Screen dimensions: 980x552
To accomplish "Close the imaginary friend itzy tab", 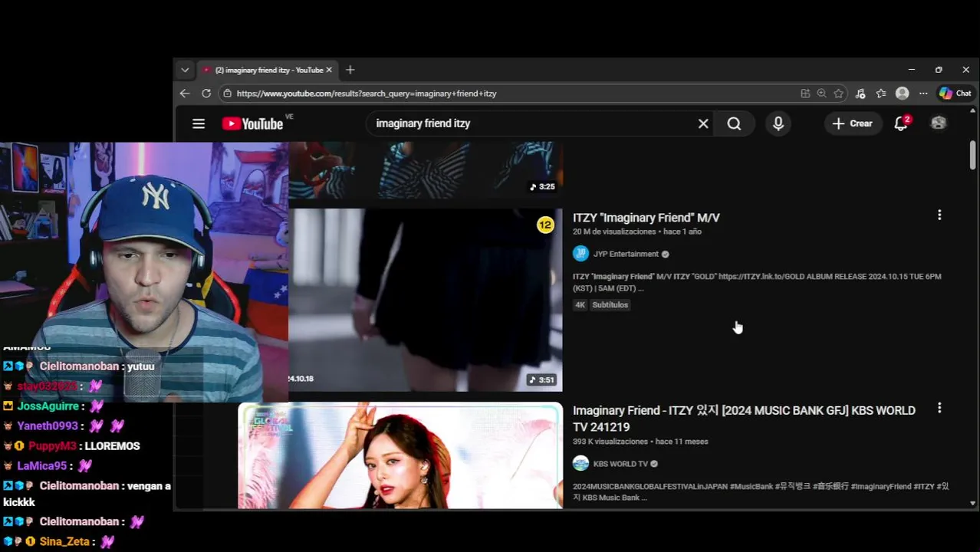I will point(329,70).
